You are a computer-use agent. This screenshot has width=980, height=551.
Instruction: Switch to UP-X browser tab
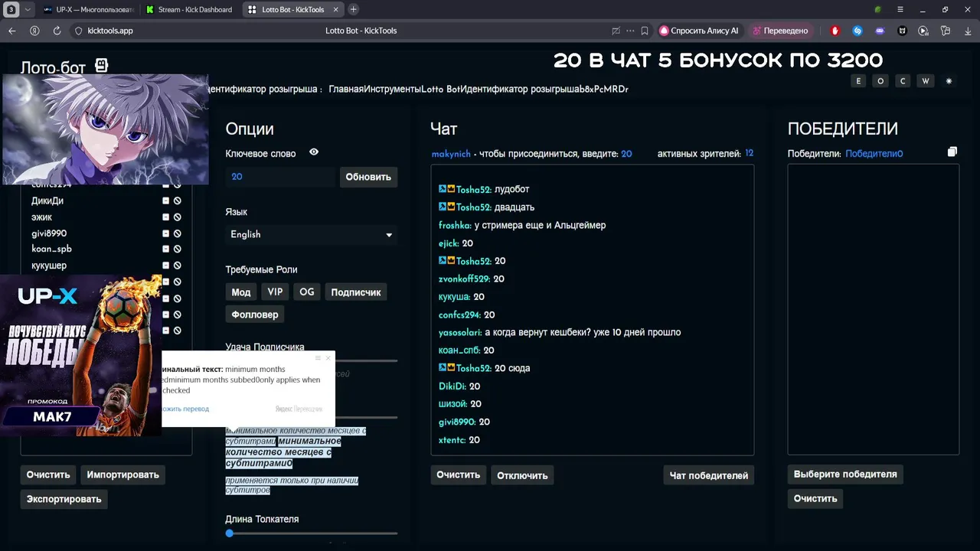(x=88, y=10)
